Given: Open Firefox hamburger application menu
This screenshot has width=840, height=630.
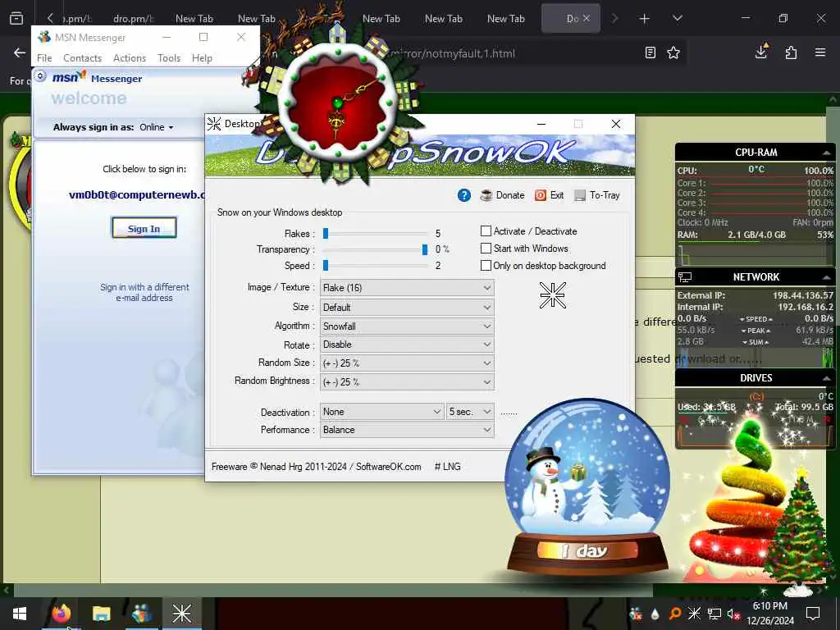Looking at the screenshot, I should (x=820, y=52).
